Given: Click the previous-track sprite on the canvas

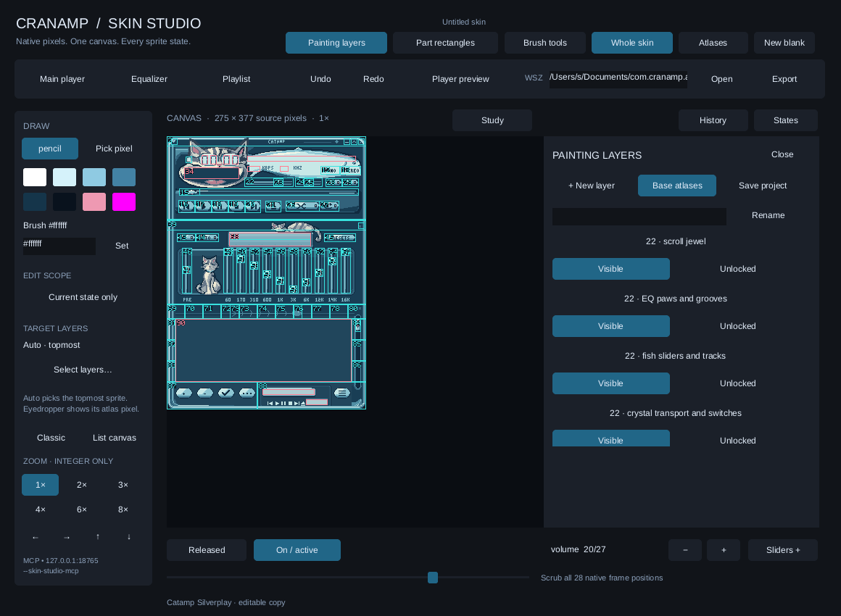Looking at the screenshot, I should (186, 207).
